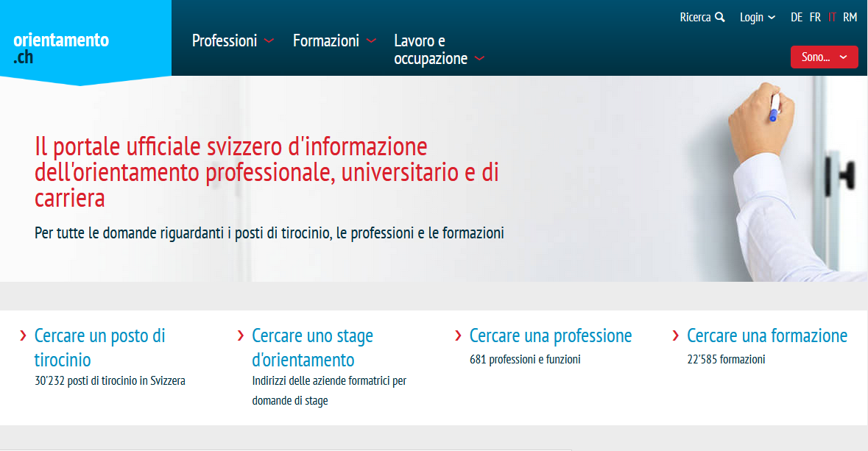Open the Formazioni navigation menu

click(326, 41)
